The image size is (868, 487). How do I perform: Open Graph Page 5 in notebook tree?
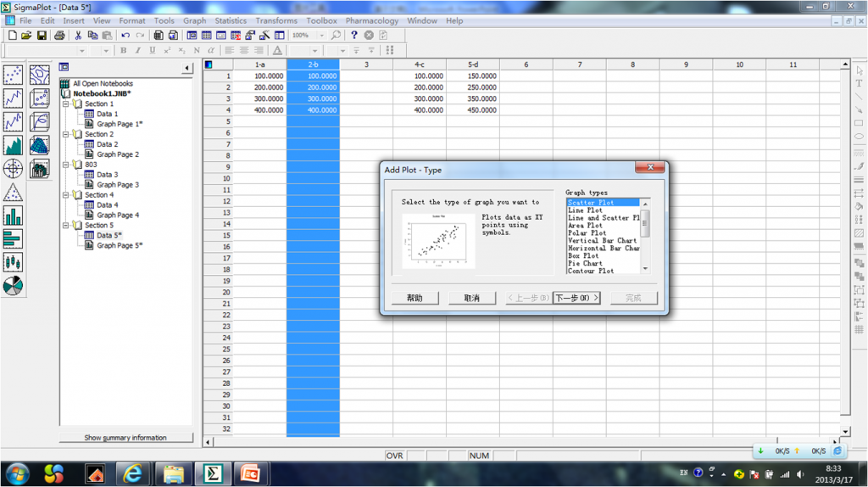point(119,245)
